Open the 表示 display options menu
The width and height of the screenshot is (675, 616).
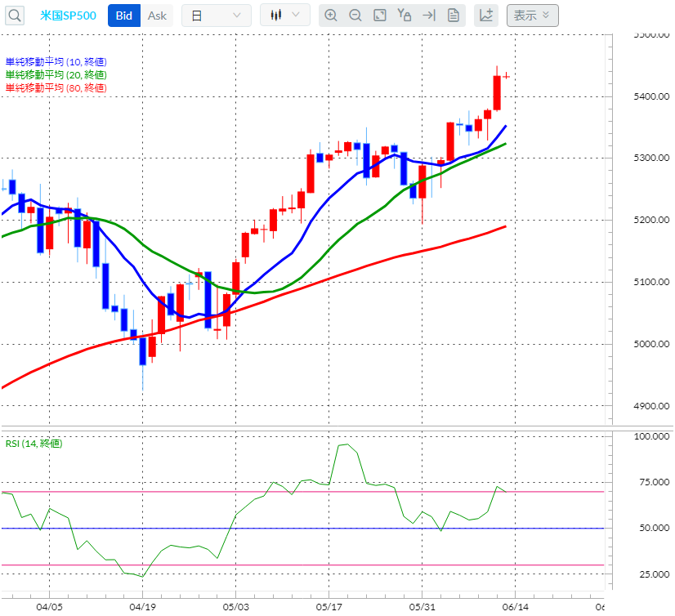point(532,15)
